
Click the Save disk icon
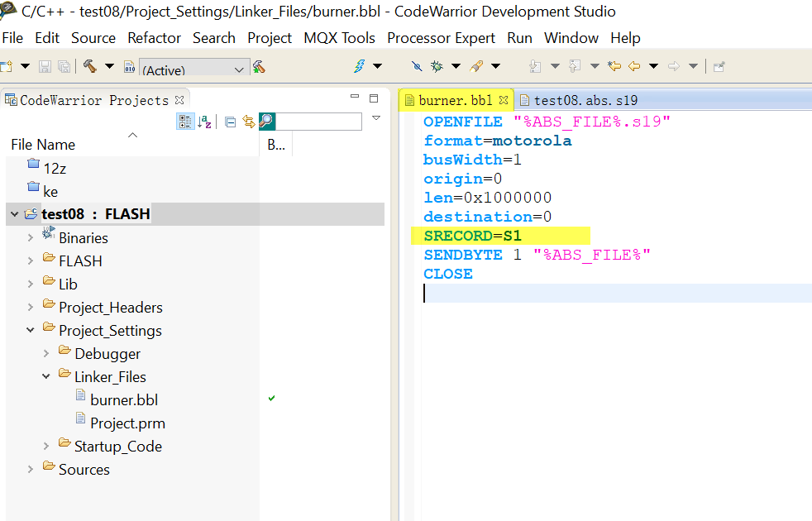tap(45, 66)
